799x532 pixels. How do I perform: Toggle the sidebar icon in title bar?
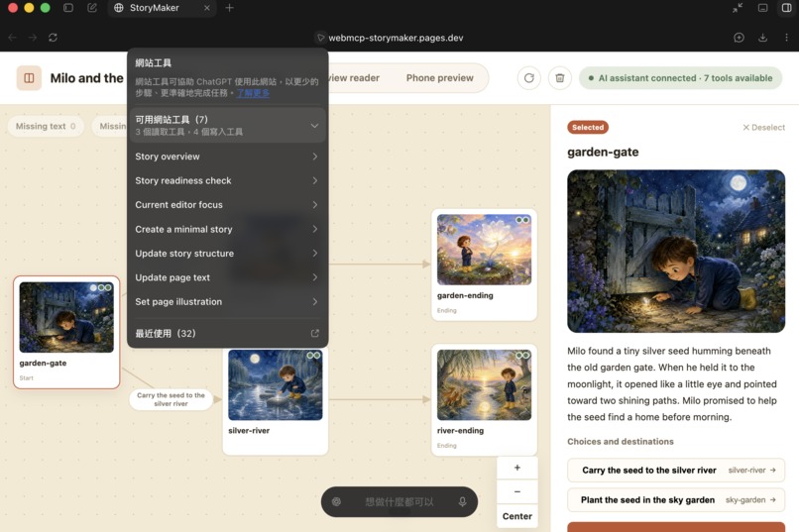68,8
